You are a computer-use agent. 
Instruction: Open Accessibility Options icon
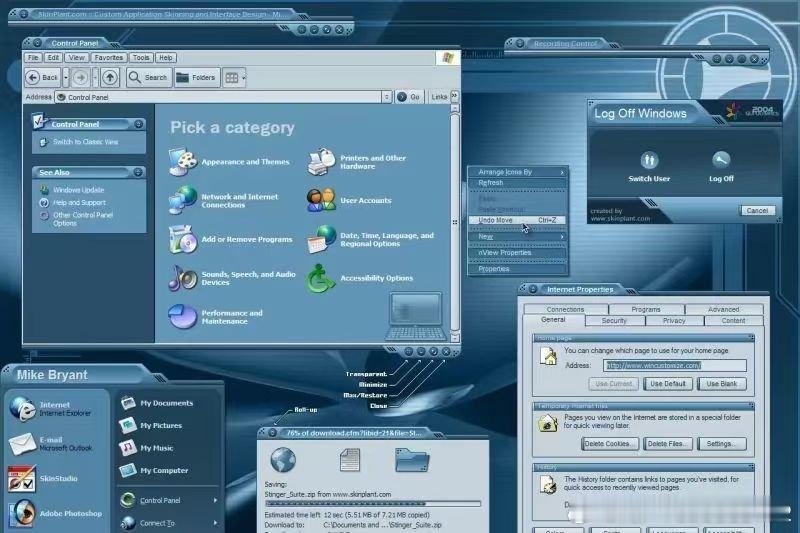(x=321, y=278)
